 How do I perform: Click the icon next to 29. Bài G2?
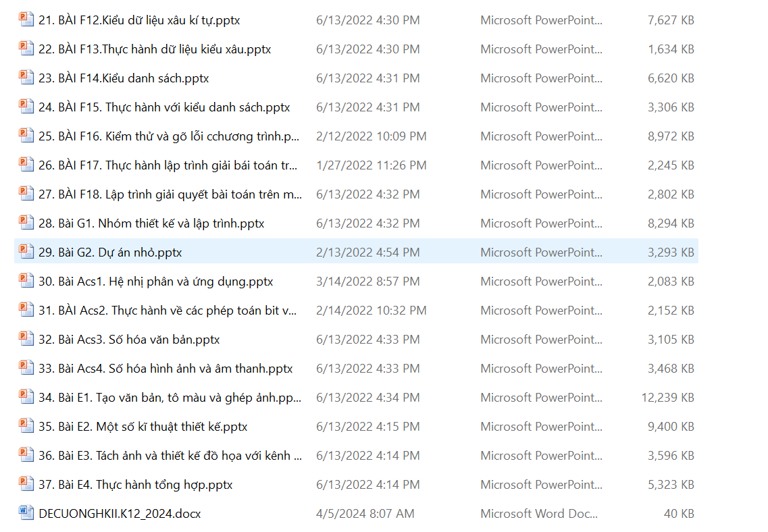tap(26, 252)
